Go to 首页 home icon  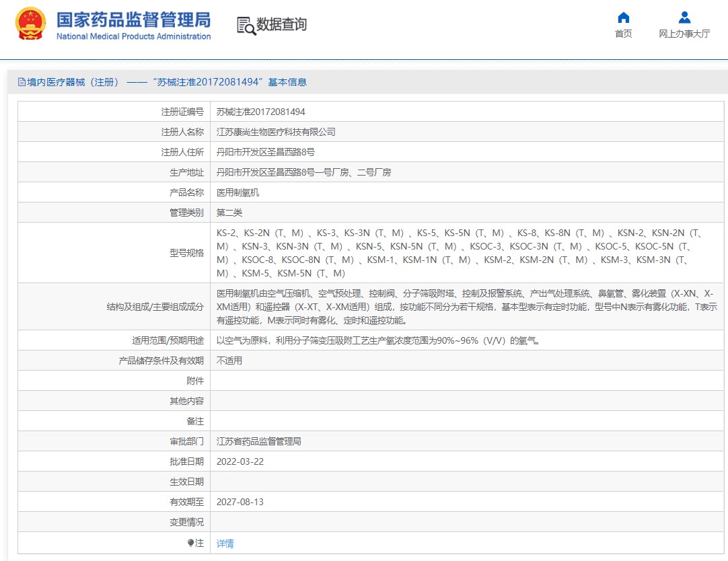point(624,17)
